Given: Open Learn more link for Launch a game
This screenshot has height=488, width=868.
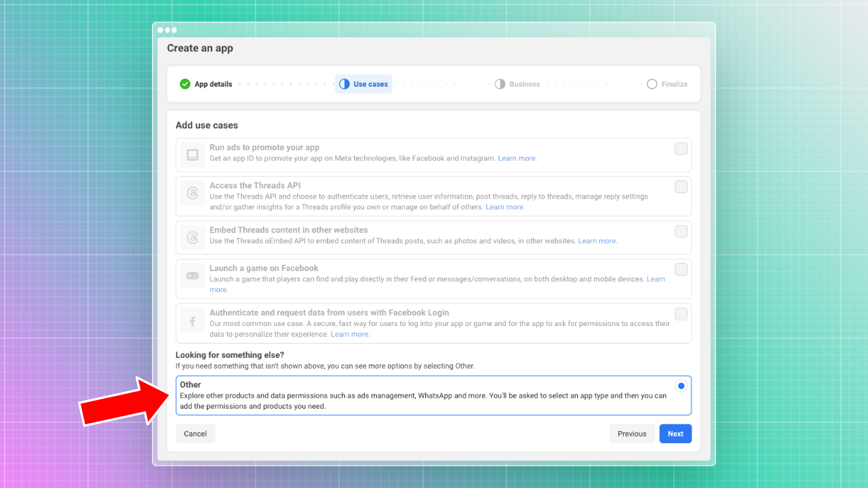Looking at the screenshot, I should pyautogui.click(x=656, y=279).
